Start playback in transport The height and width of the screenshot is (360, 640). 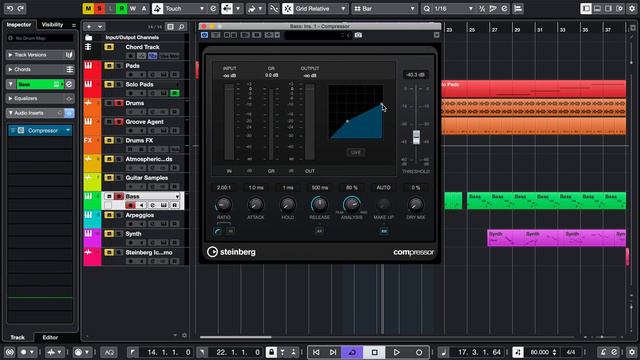[396, 352]
